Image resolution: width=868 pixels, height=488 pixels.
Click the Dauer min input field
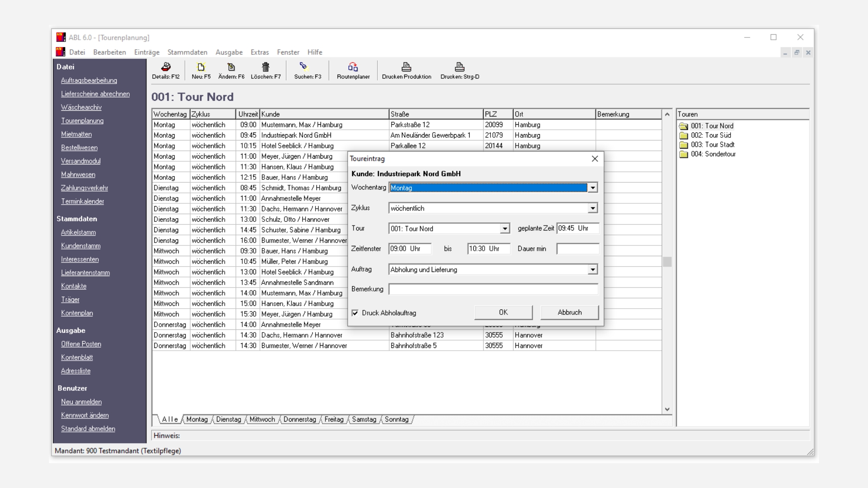[x=578, y=249]
